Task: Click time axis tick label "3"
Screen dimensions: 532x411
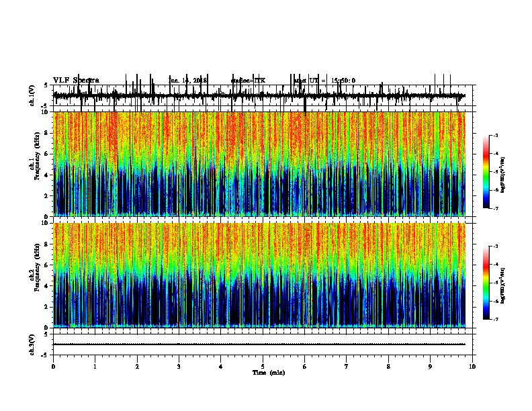Action: [179, 367]
